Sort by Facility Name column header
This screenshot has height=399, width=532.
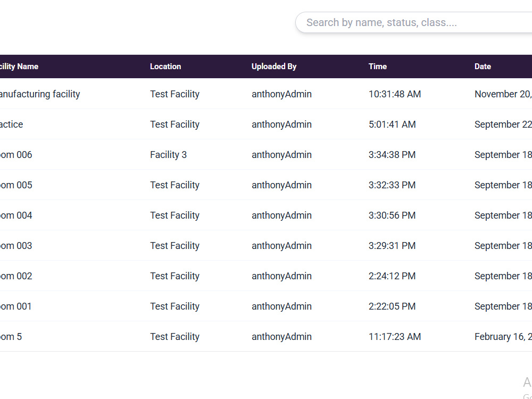(x=19, y=66)
